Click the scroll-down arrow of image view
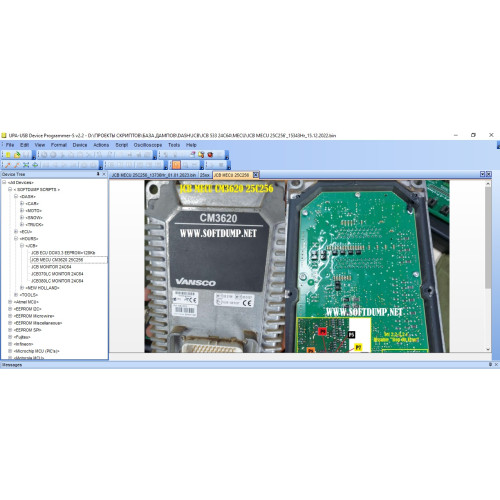This screenshot has height=500, width=500. tap(488, 349)
